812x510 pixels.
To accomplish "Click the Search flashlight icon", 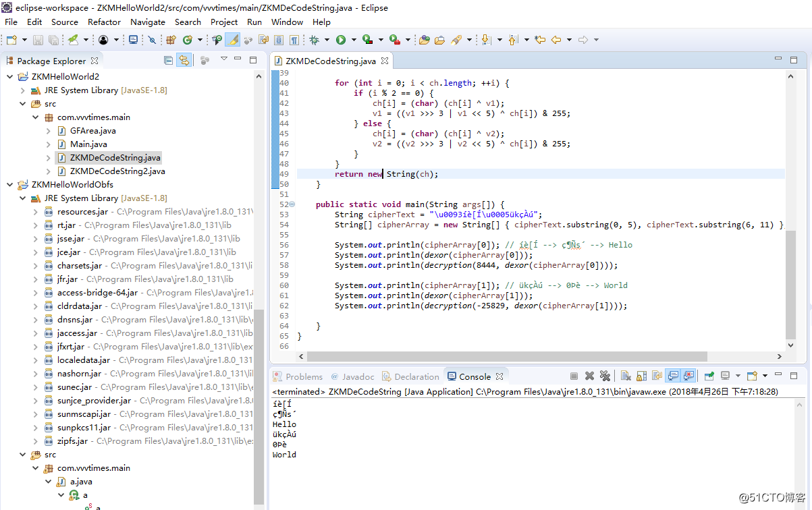I will click(x=456, y=40).
